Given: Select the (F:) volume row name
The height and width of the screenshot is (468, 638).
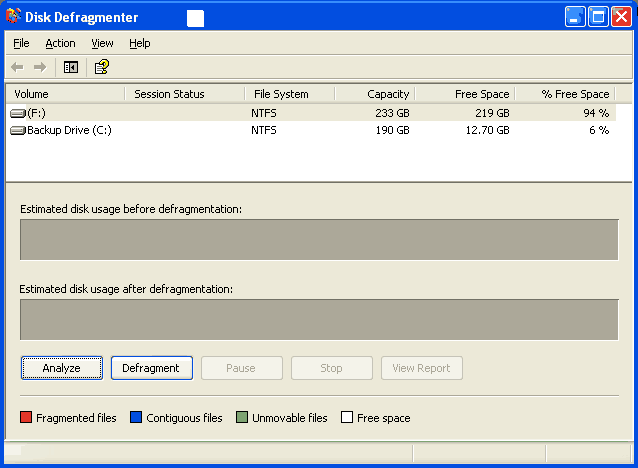Looking at the screenshot, I should tap(37, 113).
